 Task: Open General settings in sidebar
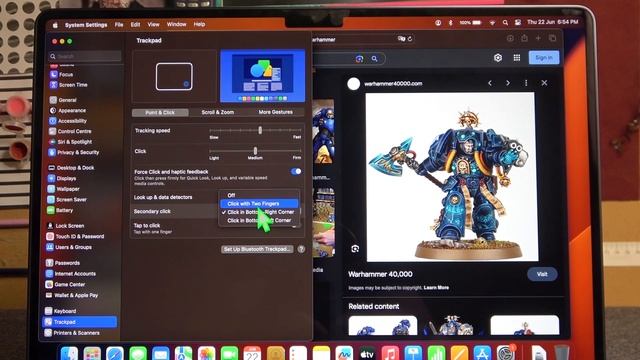point(63,100)
